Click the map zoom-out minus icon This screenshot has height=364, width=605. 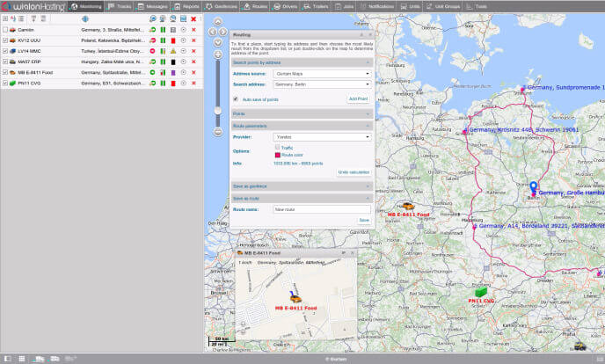click(x=218, y=132)
